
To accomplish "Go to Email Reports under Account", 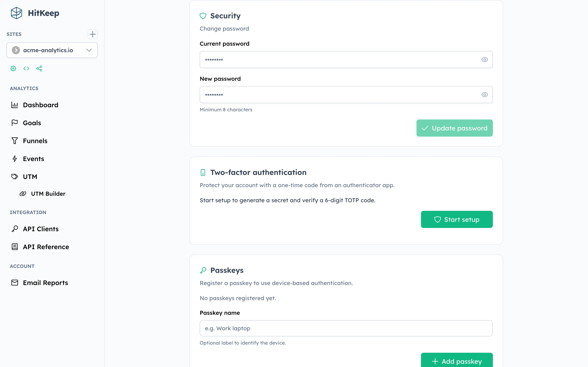I will tap(45, 283).
